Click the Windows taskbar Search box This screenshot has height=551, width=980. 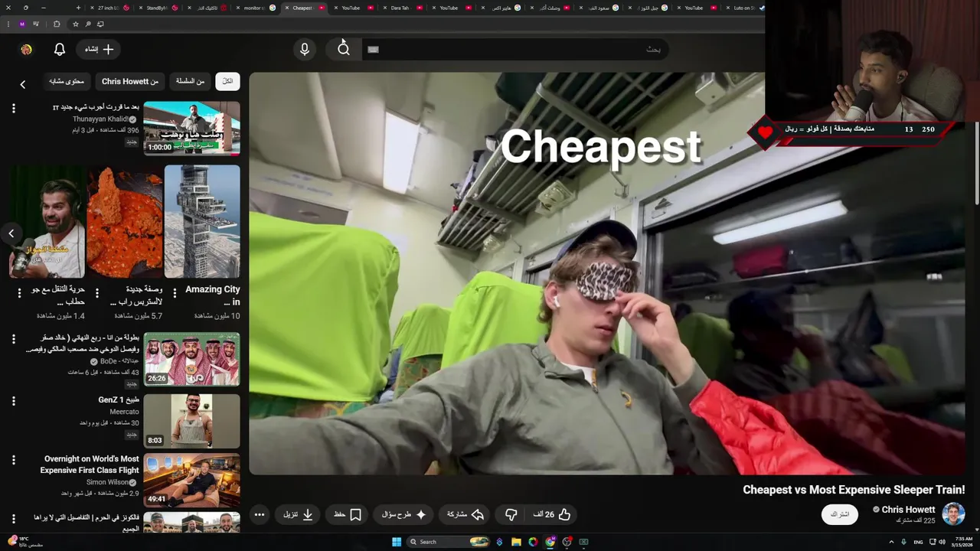click(449, 542)
